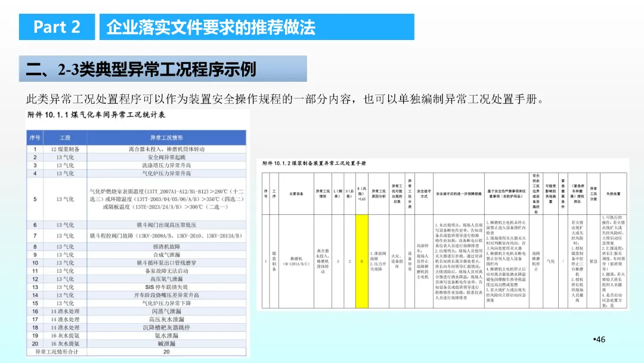Click the cell starting '锁斗程控阀门故障'
This screenshot has height=363, width=644.
pyautogui.click(x=166, y=236)
